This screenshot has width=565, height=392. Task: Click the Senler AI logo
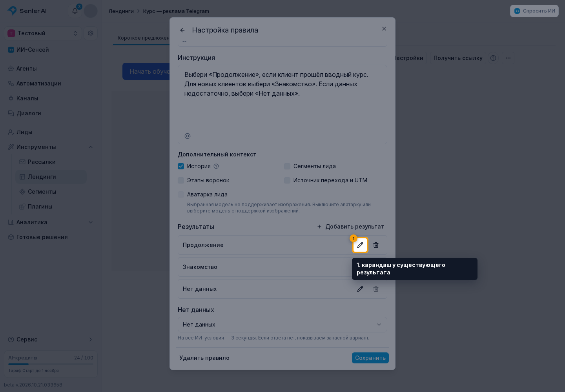pyautogui.click(x=27, y=11)
